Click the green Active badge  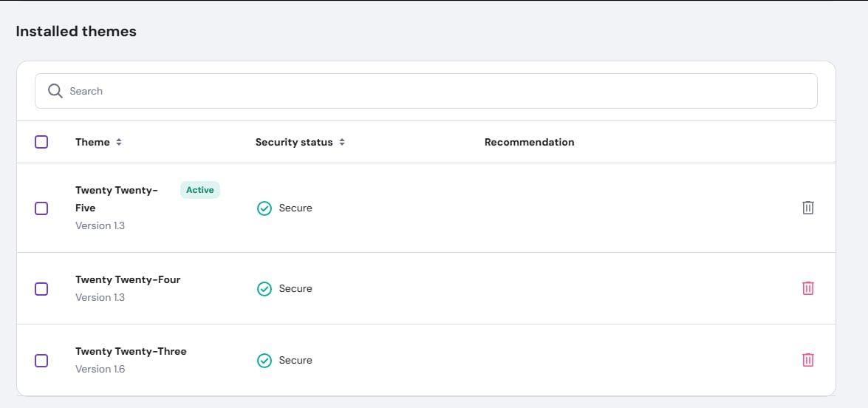(x=200, y=190)
